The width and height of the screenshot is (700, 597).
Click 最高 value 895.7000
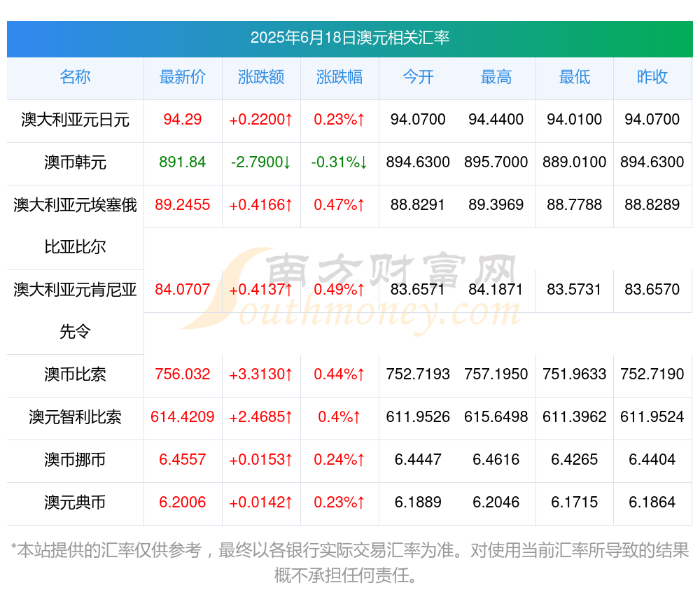496,162
